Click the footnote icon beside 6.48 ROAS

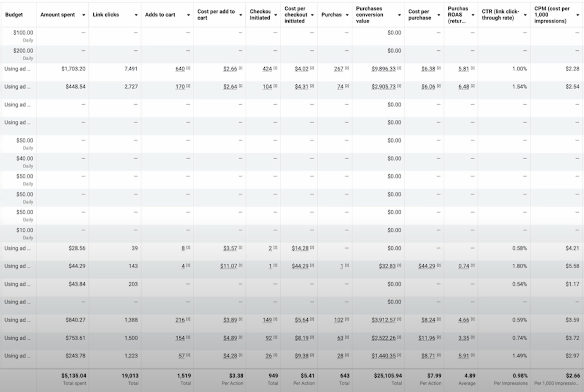coord(473,86)
